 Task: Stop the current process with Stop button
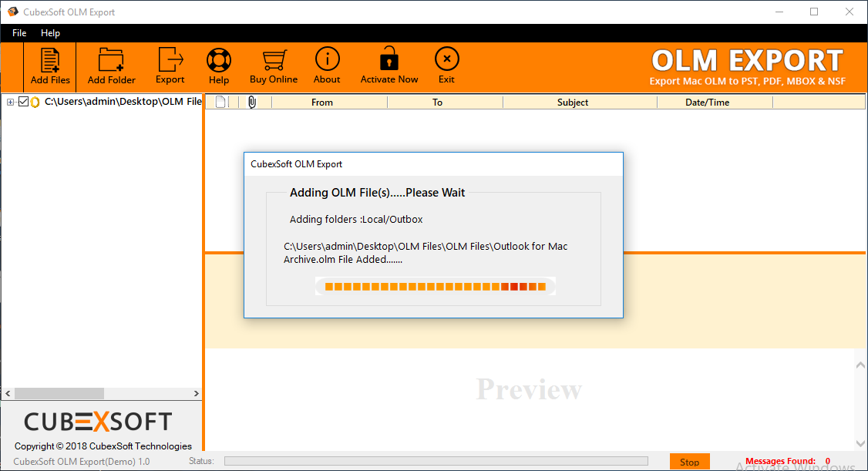pyautogui.click(x=689, y=462)
